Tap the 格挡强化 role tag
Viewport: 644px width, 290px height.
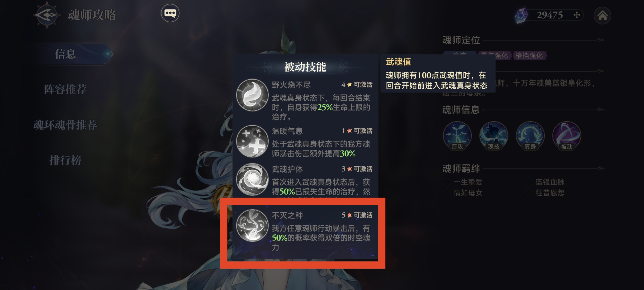pos(529,56)
